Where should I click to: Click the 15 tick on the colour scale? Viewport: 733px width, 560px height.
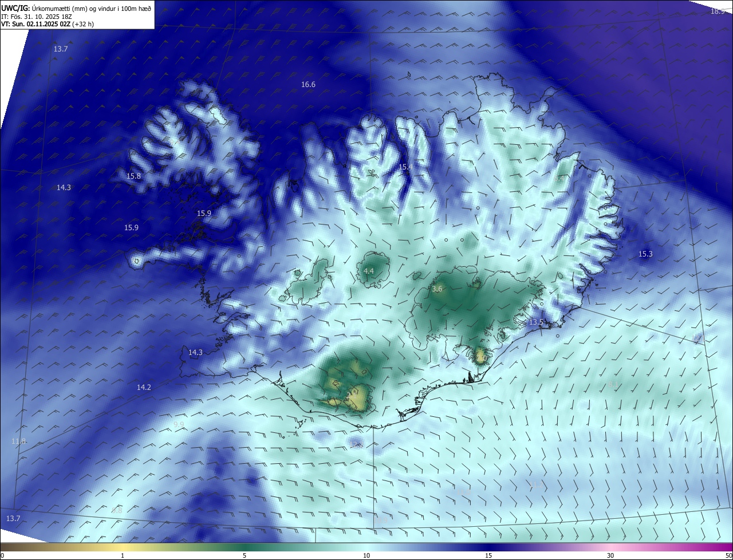pyautogui.click(x=488, y=555)
